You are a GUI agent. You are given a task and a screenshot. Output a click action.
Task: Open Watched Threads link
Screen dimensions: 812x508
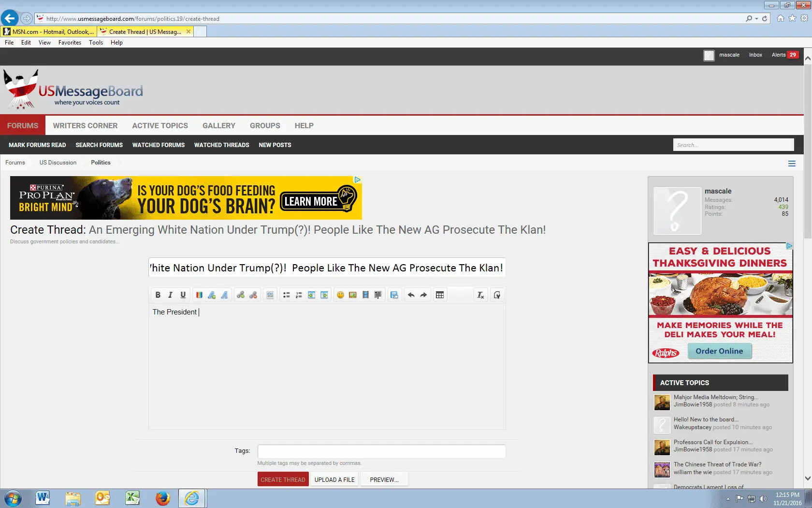point(222,145)
